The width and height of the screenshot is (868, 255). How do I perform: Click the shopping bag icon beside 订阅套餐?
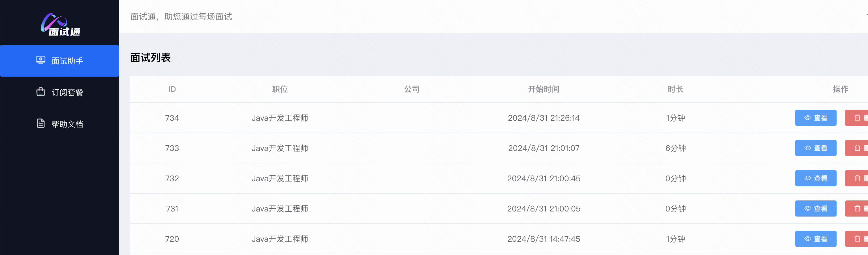tap(41, 92)
